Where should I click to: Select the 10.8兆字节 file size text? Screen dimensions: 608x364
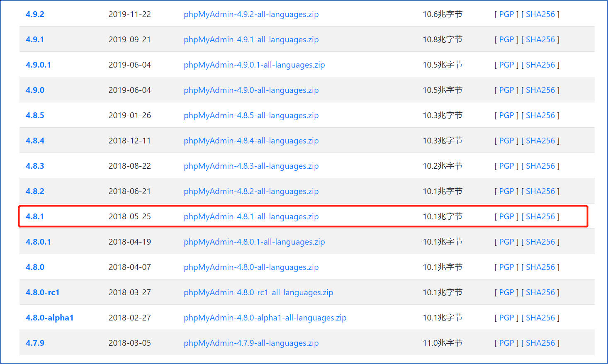(442, 39)
